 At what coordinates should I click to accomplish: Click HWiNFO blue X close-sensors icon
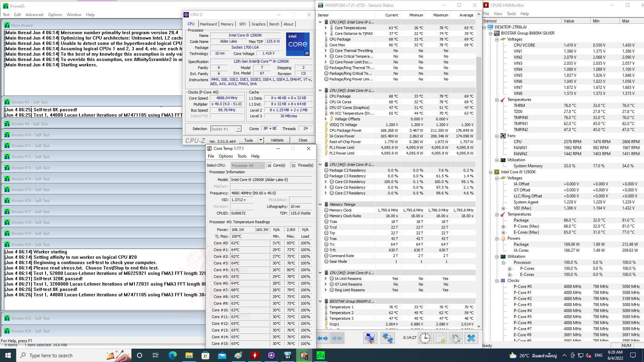coord(471,338)
